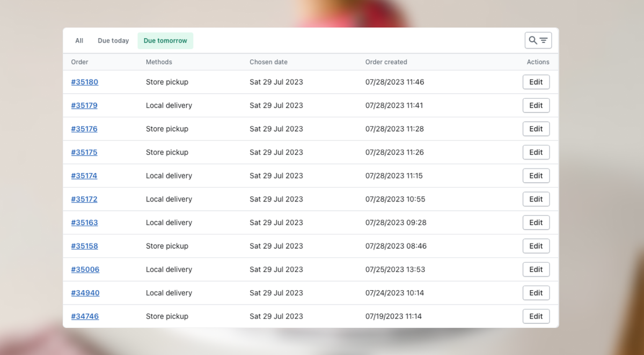Open the search and filter button
The image size is (644, 355).
[x=538, y=40]
